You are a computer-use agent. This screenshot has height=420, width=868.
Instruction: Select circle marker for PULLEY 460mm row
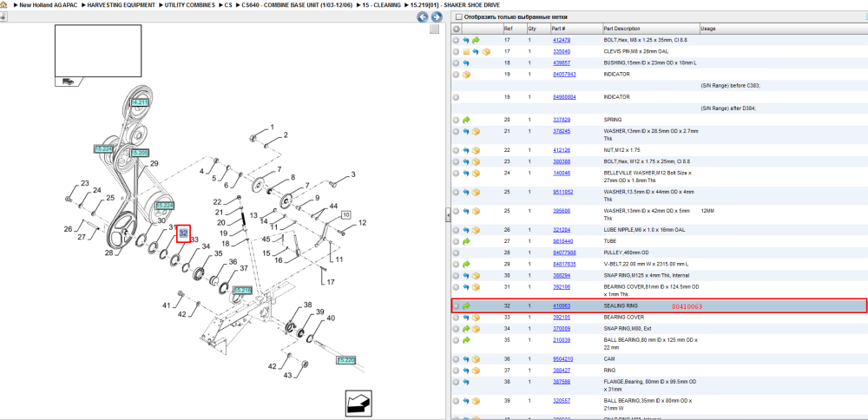(x=457, y=253)
